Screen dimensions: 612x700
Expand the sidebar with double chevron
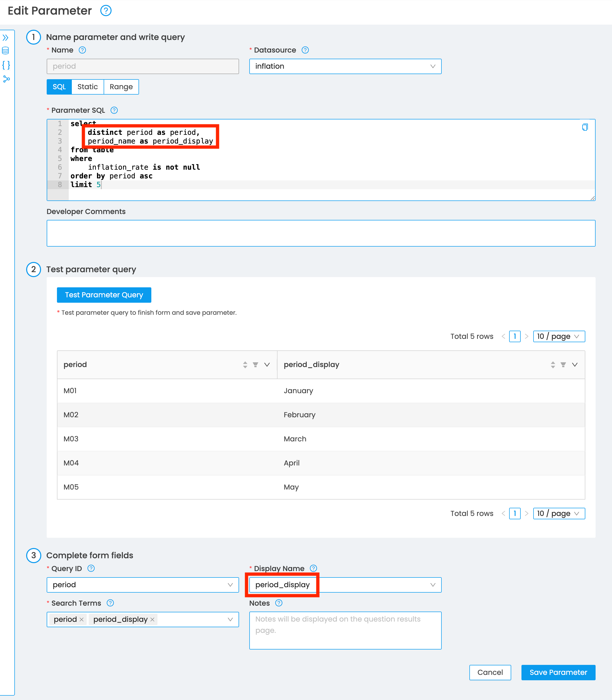click(5, 37)
